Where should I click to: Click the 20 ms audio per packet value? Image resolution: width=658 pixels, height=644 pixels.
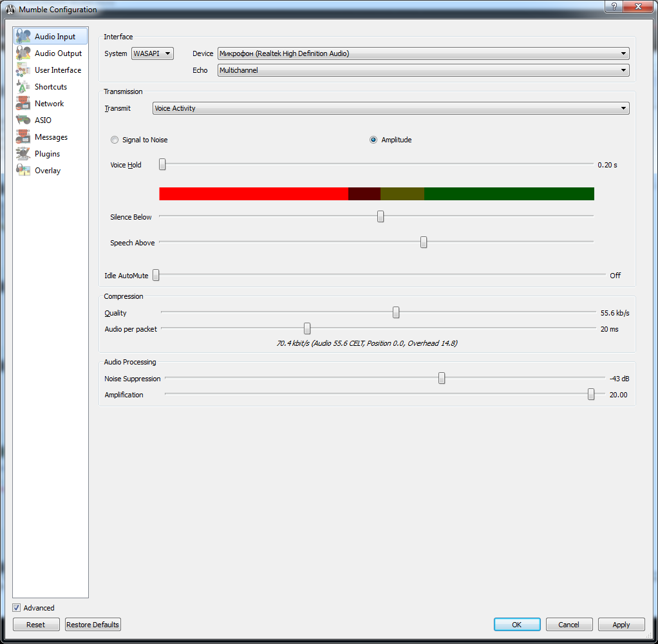point(609,329)
